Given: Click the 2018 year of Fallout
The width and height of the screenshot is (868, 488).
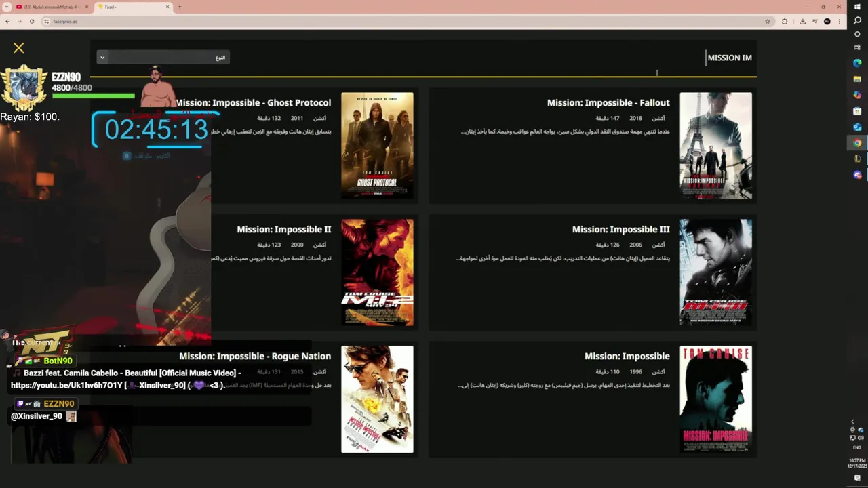Looking at the screenshot, I should [635, 119].
